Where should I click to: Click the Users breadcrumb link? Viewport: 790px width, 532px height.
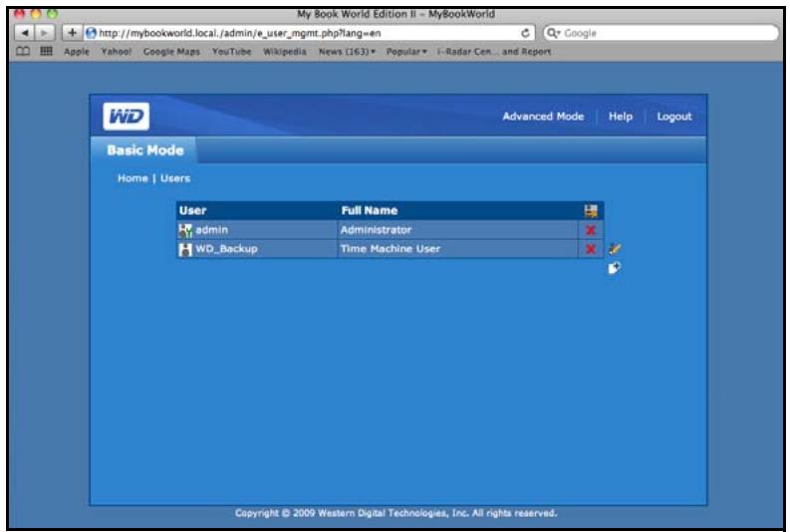point(175,178)
